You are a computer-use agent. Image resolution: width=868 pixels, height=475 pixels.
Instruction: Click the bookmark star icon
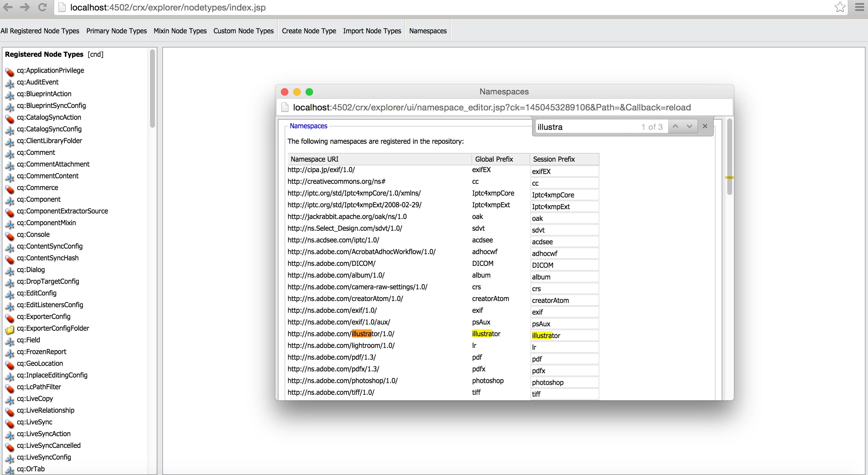(840, 7)
